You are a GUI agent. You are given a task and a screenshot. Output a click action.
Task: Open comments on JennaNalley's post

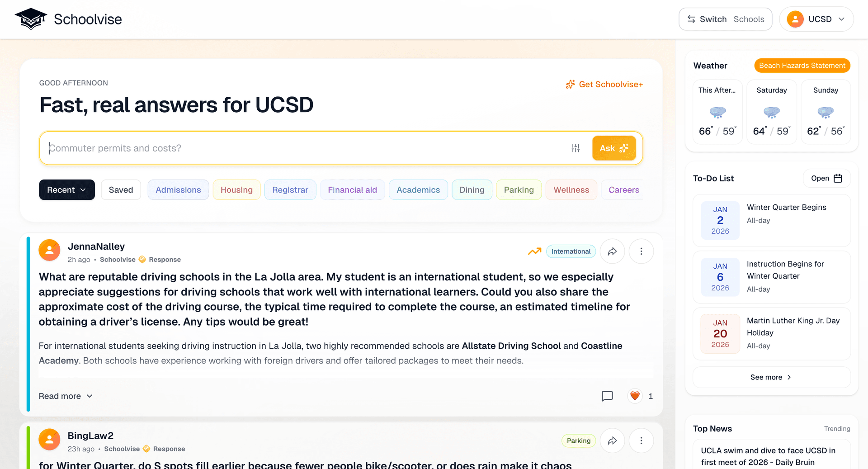(x=607, y=396)
